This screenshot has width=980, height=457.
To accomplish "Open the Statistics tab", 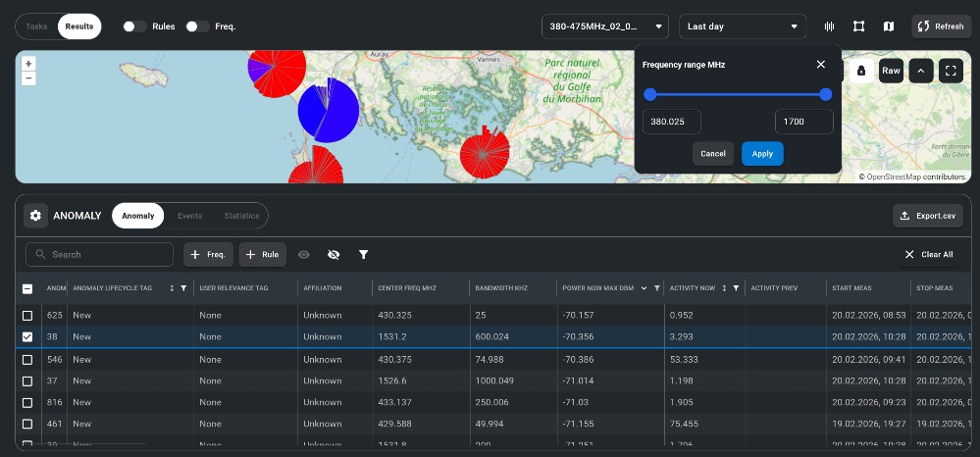I will pyautogui.click(x=241, y=216).
